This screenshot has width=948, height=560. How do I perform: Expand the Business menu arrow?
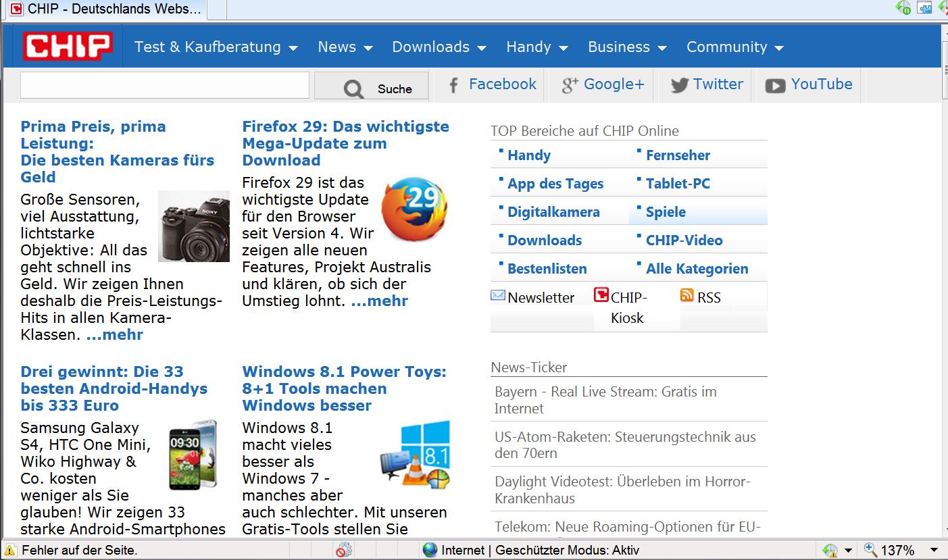pyautogui.click(x=662, y=48)
